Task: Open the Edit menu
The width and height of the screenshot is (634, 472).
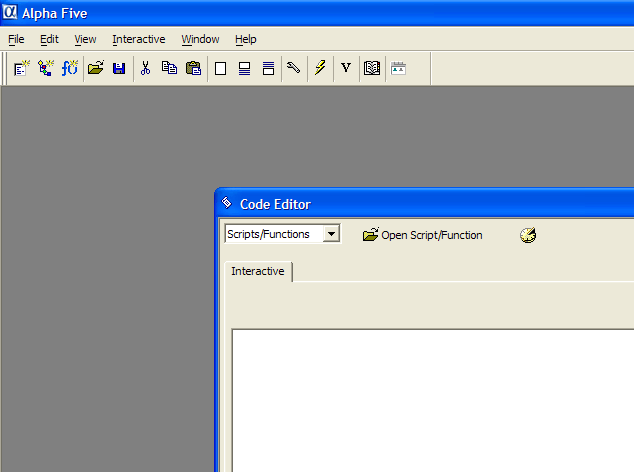Action: (x=49, y=39)
